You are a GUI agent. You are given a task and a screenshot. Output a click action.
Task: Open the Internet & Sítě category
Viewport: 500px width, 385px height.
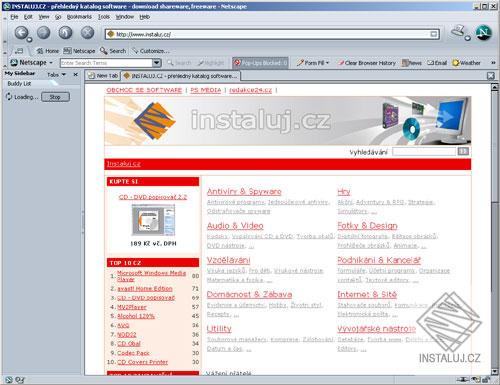[x=367, y=294]
